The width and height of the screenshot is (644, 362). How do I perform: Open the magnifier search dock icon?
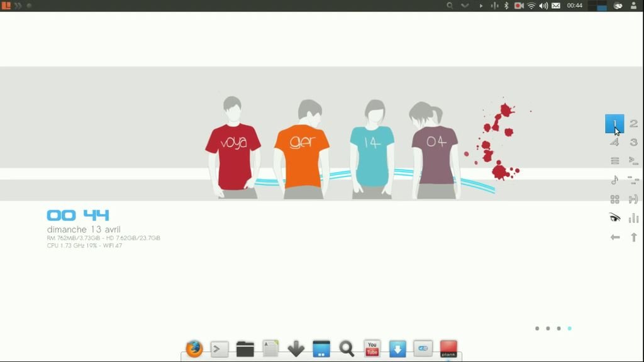pyautogui.click(x=347, y=349)
